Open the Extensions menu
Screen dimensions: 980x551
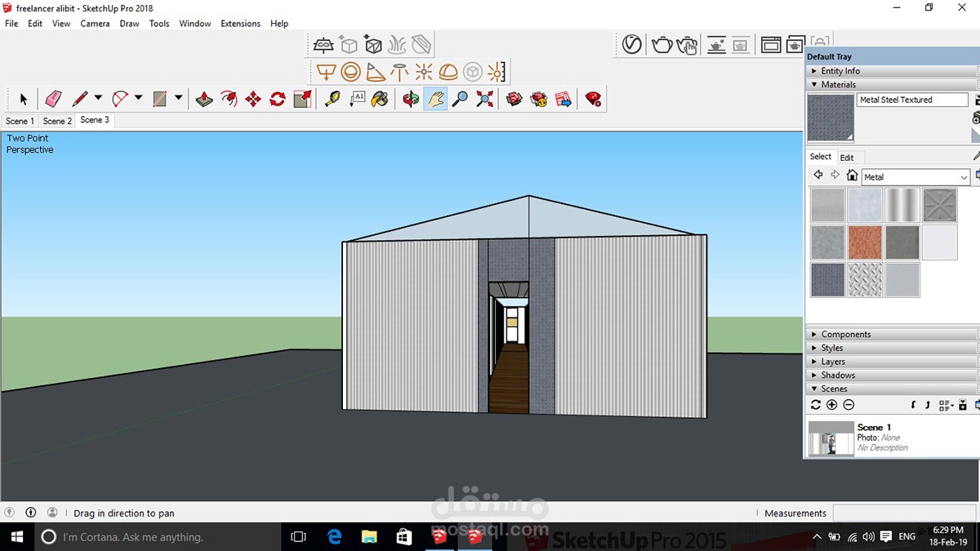coord(240,24)
